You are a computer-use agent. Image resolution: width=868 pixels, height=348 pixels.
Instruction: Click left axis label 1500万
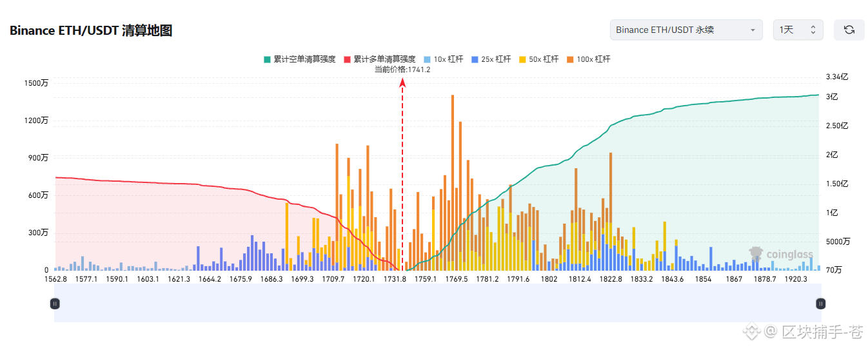click(x=36, y=83)
